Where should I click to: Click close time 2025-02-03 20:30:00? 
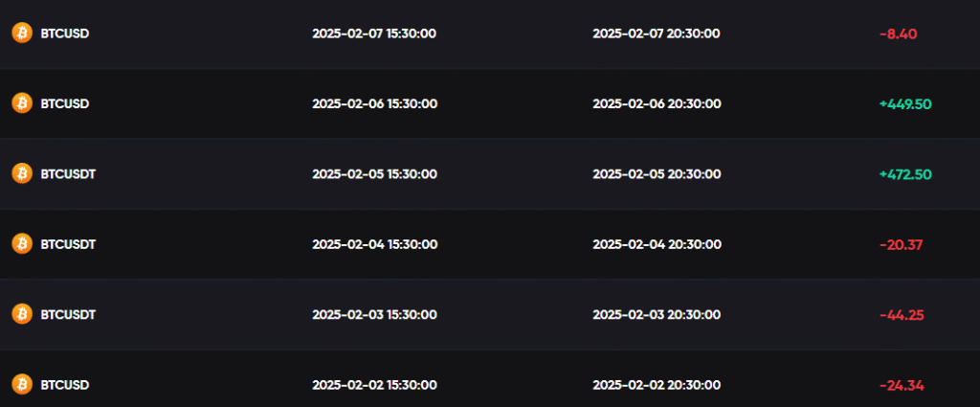pyautogui.click(x=657, y=314)
